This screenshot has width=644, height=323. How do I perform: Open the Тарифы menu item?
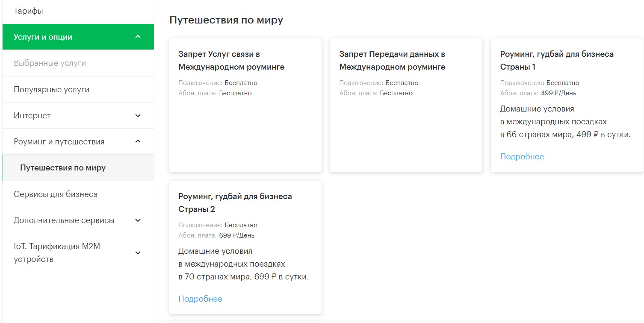click(28, 11)
